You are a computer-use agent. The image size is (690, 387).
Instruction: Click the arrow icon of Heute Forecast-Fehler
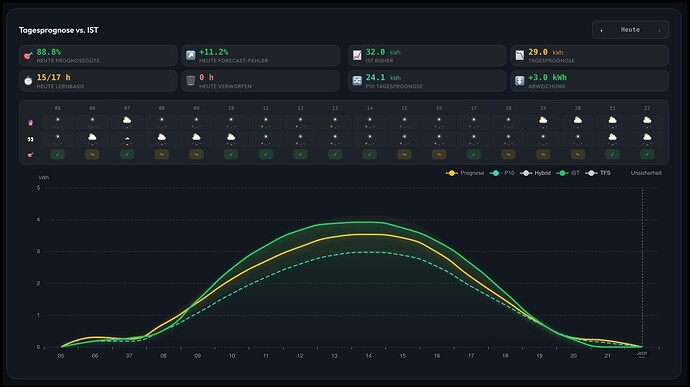click(191, 55)
